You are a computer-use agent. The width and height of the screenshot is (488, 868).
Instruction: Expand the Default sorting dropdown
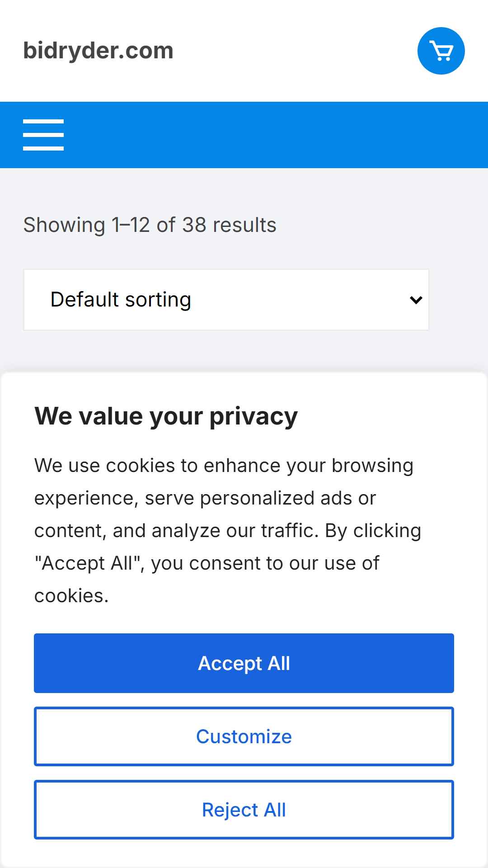(x=226, y=300)
